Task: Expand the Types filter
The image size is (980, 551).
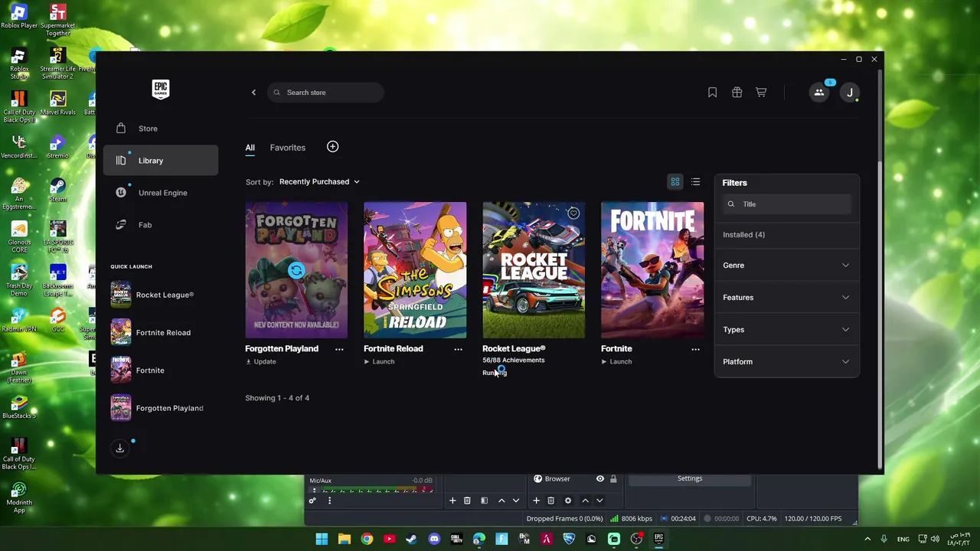Action: pyautogui.click(x=787, y=330)
